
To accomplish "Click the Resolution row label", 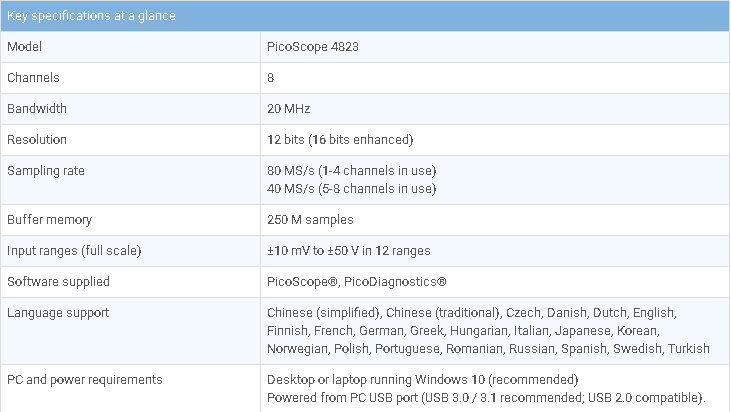I will [x=37, y=139].
